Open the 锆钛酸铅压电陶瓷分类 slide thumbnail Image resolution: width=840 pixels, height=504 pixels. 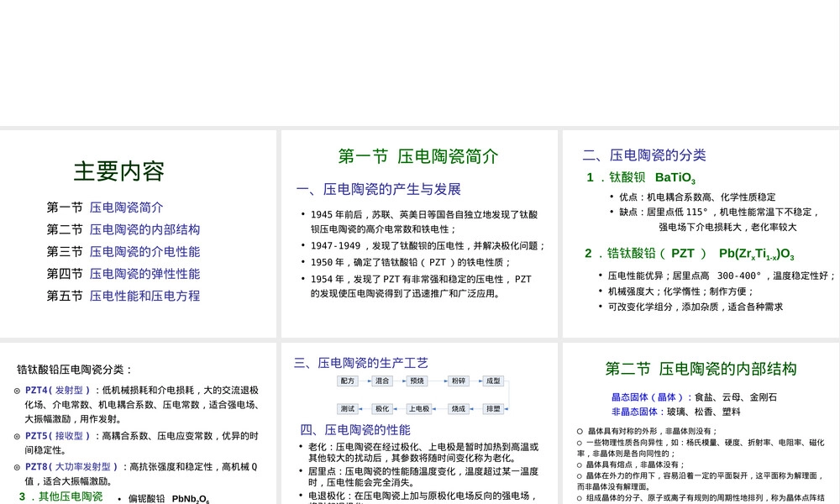click(139, 423)
